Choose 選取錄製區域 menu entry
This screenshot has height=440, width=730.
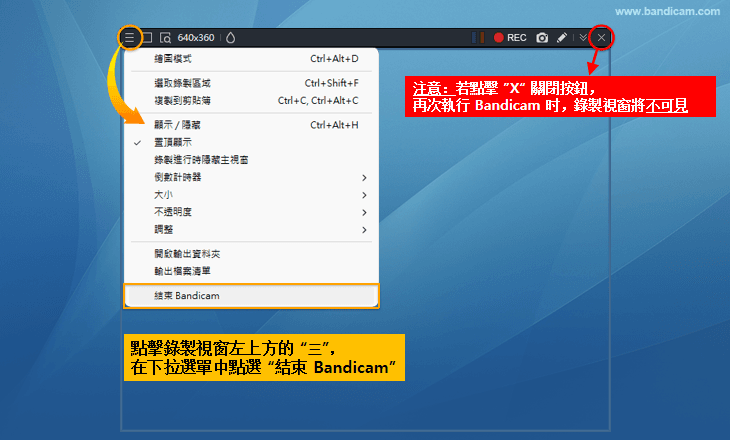[251, 83]
